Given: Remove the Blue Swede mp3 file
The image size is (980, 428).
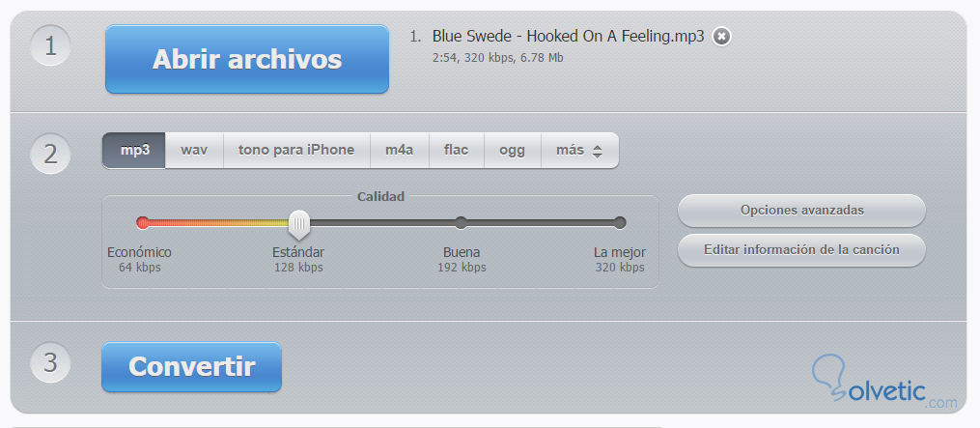Looking at the screenshot, I should [721, 37].
